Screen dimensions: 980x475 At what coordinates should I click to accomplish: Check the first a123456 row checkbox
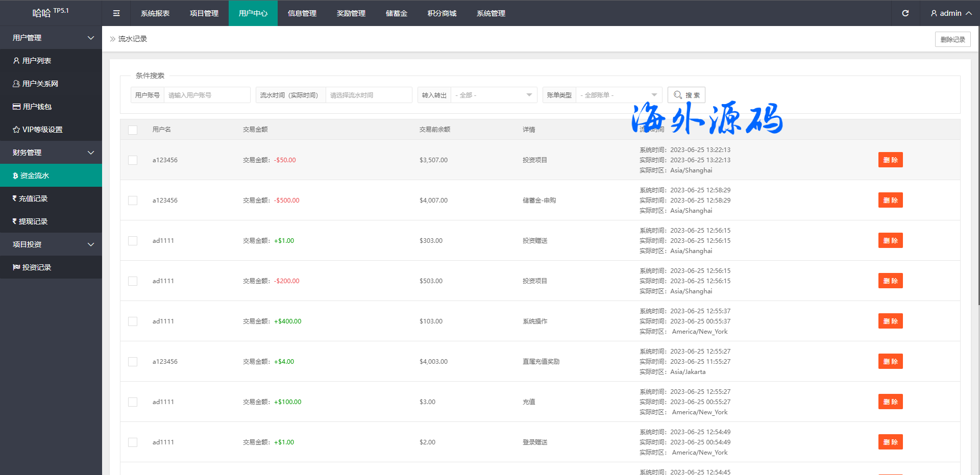[133, 160]
